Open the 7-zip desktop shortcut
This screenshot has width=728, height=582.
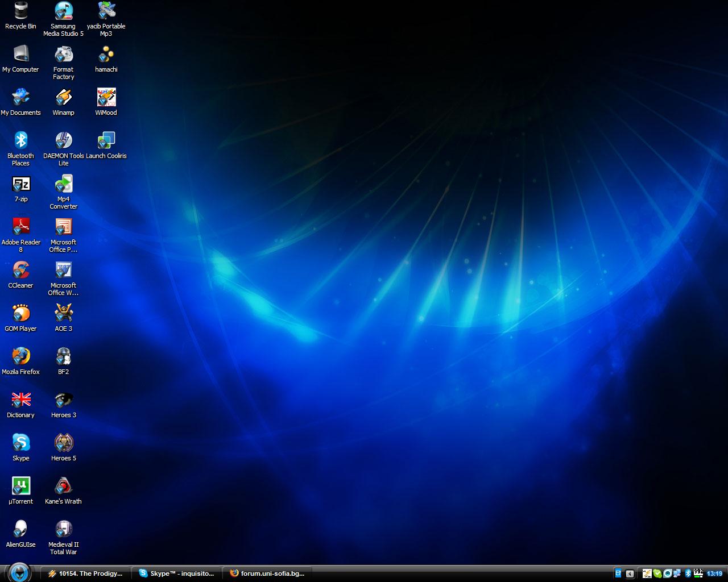click(x=20, y=184)
